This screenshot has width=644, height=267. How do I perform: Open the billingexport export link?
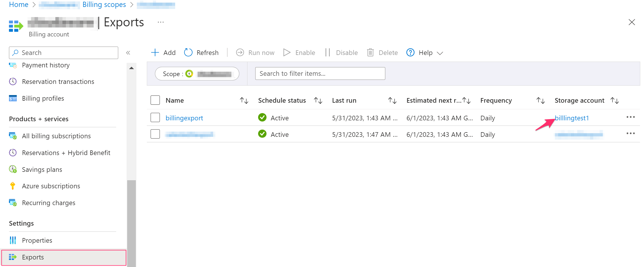[184, 118]
